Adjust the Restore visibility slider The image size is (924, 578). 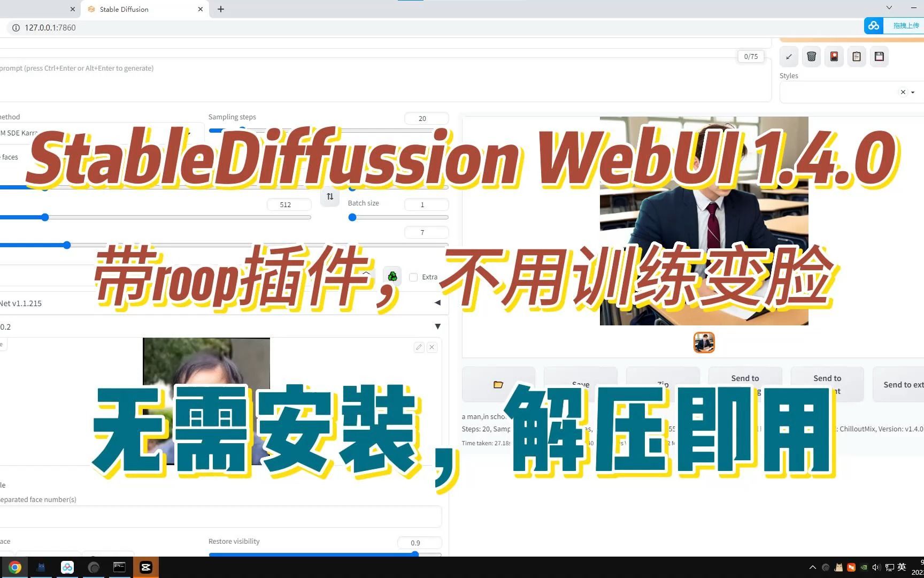(x=414, y=554)
